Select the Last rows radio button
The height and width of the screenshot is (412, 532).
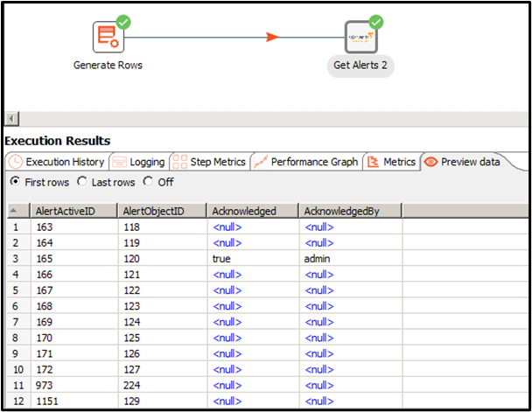click(82, 182)
